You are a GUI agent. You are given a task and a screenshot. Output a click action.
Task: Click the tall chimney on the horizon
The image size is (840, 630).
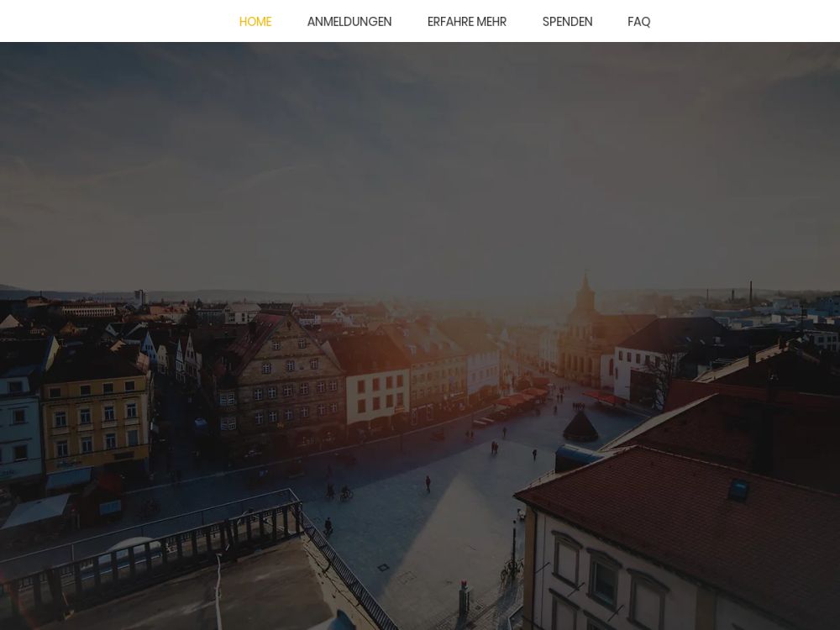tap(750, 296)
